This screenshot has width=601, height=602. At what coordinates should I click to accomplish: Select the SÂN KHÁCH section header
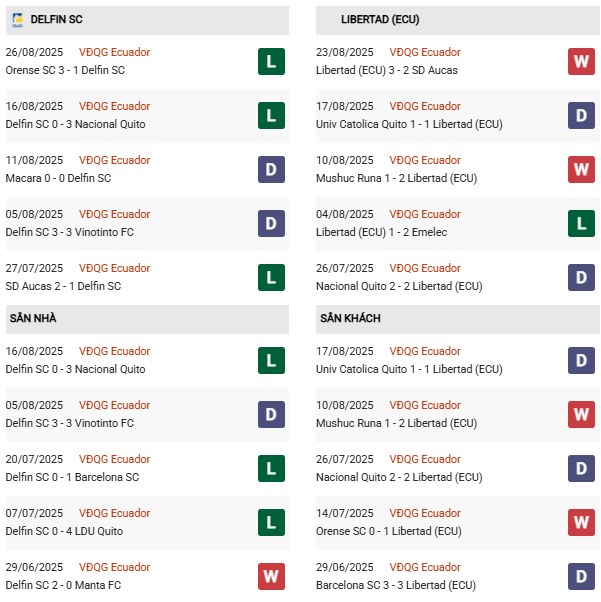click(x=350, y=318)
